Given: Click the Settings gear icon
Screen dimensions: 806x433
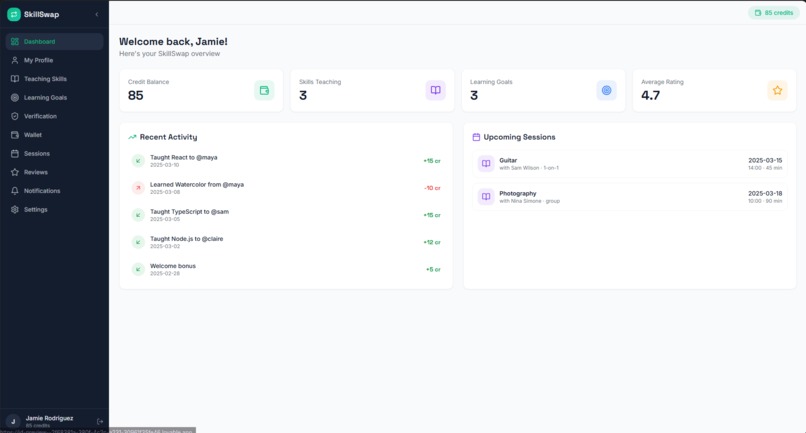Looking at the screenshot, I should (15, 210).
